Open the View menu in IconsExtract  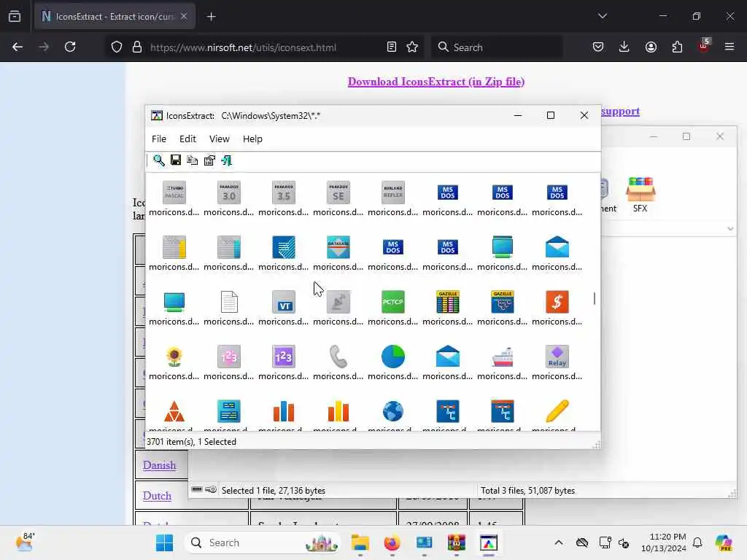tap(219, 139)
